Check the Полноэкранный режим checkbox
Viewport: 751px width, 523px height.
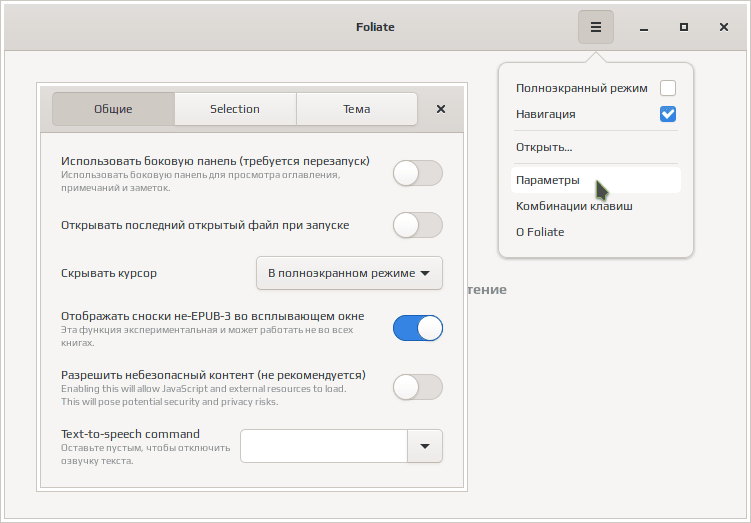click(668, 88)
